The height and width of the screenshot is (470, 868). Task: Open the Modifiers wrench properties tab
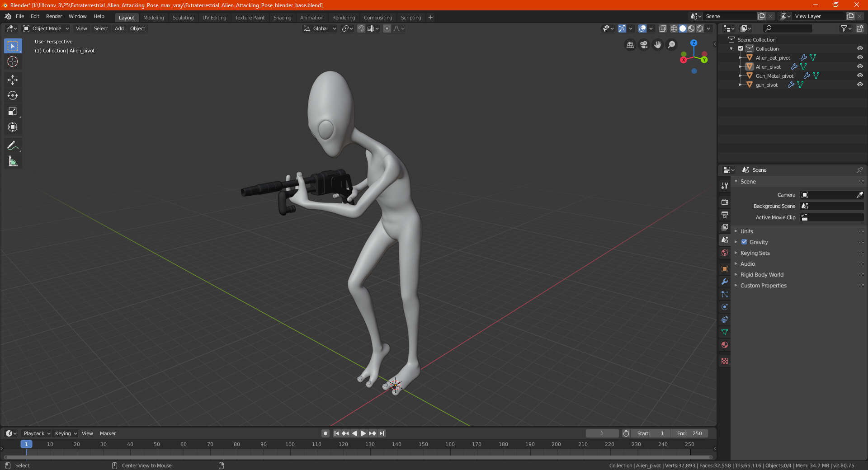click(725, 282)
